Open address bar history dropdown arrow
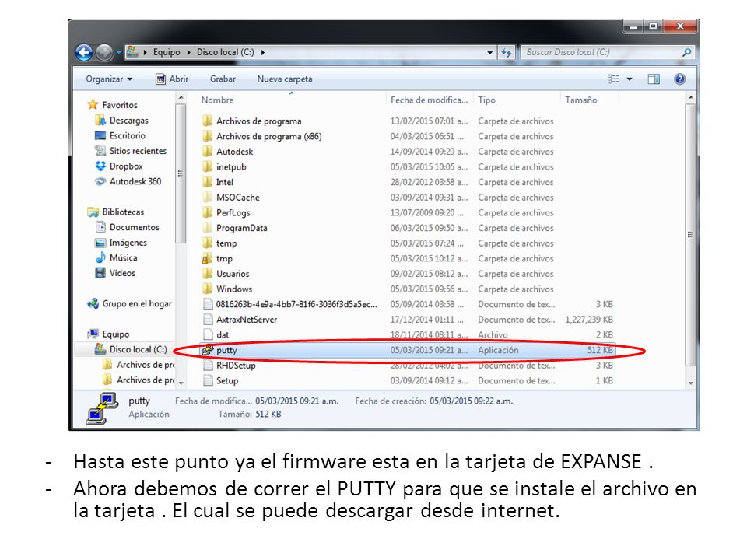This screenshot has height=560, width=747. pos(489,52)
